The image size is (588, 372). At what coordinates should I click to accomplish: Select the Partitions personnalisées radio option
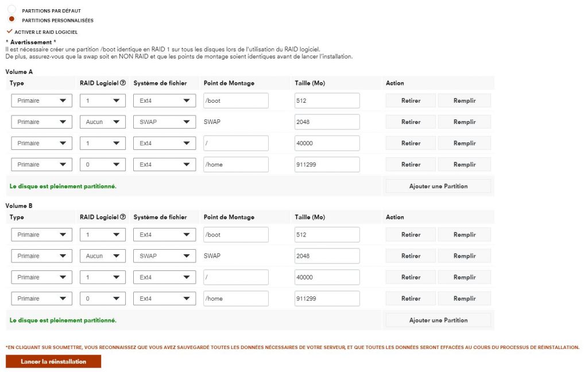tap(11, 20)
